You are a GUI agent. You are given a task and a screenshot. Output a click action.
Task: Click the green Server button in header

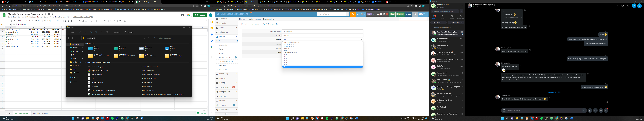click(x=400, y=14)
